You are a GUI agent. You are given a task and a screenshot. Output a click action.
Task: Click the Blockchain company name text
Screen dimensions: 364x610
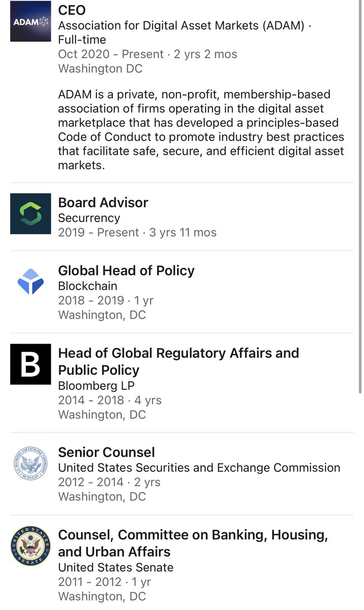87,286
